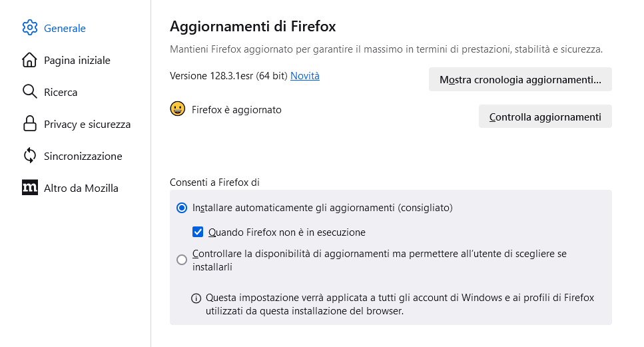Click the Aggiornamenti di Firefox heading
The image size is (644, 347).
click(x=253, y=27)
